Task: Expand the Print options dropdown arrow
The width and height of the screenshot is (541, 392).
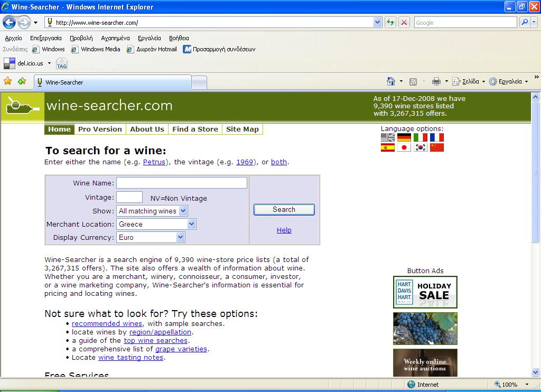Action: (446, 82)
